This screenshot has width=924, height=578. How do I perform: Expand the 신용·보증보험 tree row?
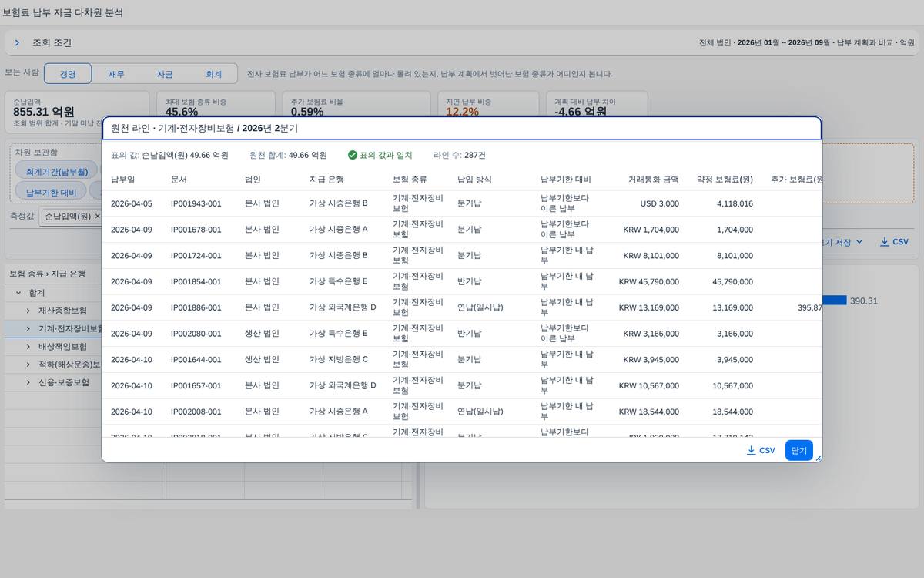(x=28, y=382)
